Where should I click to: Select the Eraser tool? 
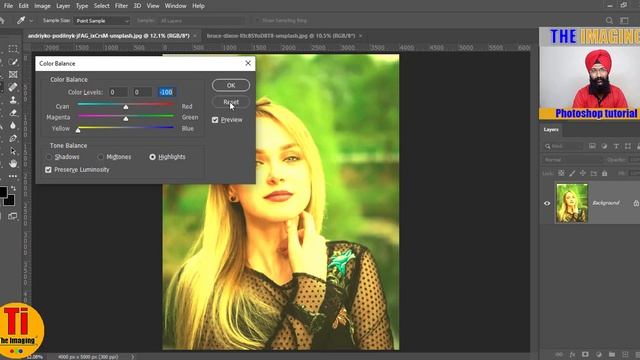(x=13, y=112)
